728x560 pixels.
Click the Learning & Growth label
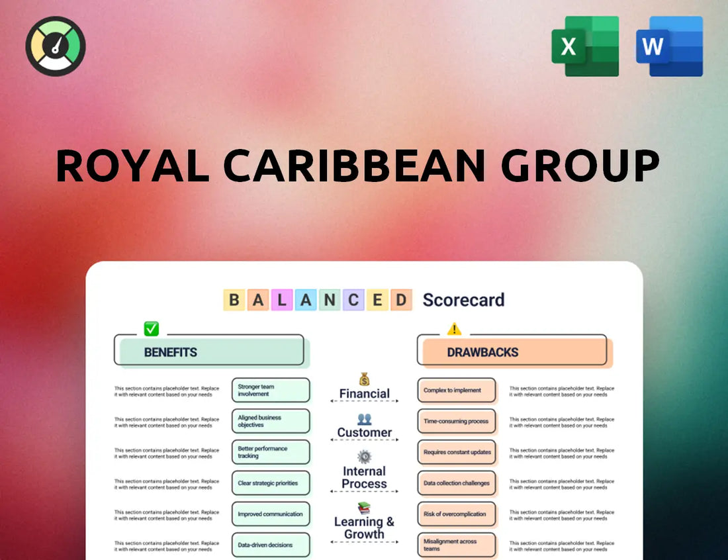click(x=365, y=528)
